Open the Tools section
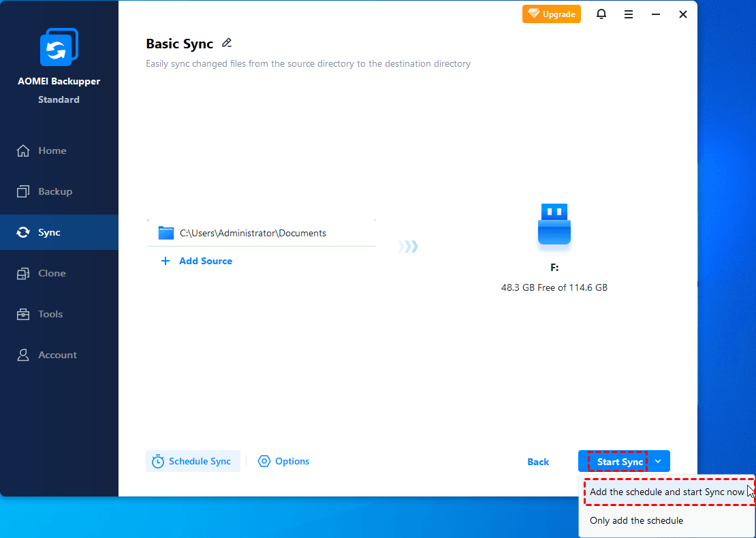Viewport: 756px width, 538px height. click(x=50, y=314)
